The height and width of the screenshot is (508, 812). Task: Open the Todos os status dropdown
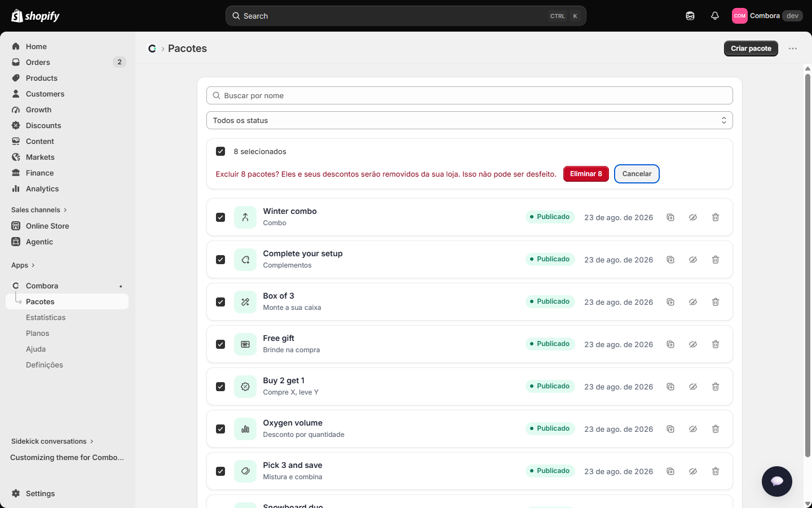pyautogui.click(x=470, y=120)
